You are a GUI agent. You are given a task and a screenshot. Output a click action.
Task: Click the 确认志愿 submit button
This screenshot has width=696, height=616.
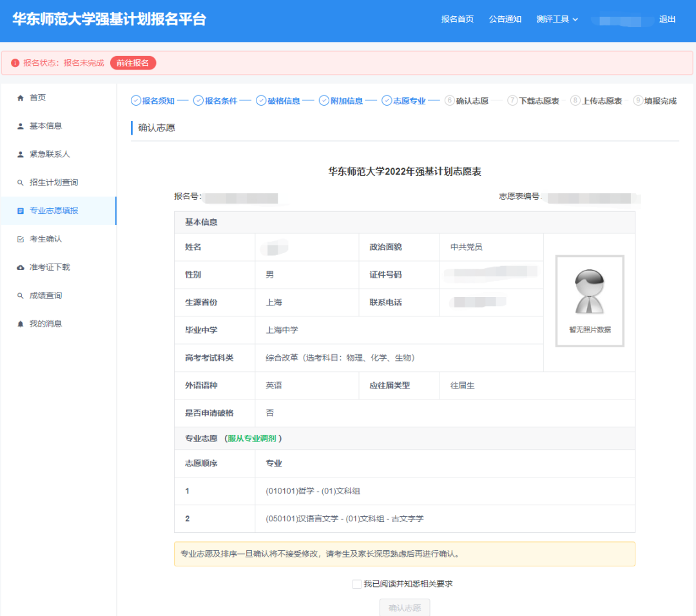coord(405,608)
